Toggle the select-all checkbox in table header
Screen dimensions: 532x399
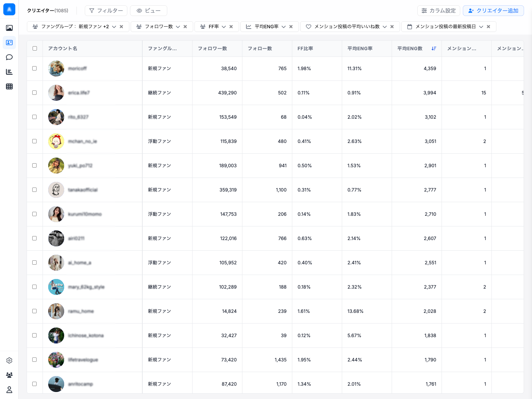click(x=35, y=49)
